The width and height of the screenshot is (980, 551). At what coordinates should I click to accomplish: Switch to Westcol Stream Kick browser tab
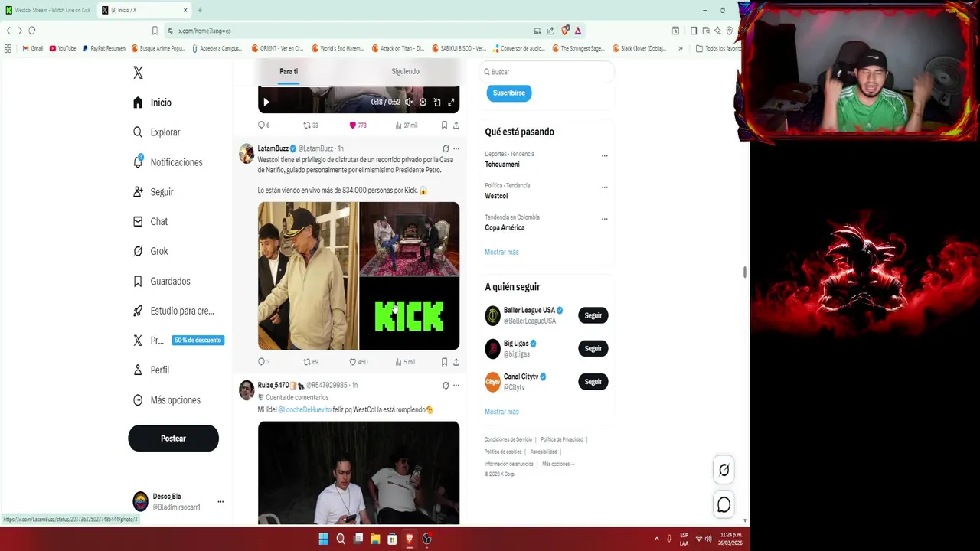pyautogui.click(x=49, y=10)
